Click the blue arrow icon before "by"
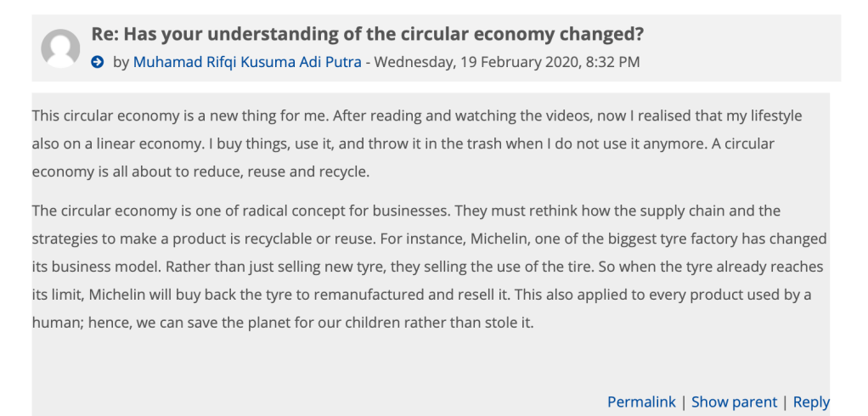The image size is (868, 416). [x=98, y=62]
